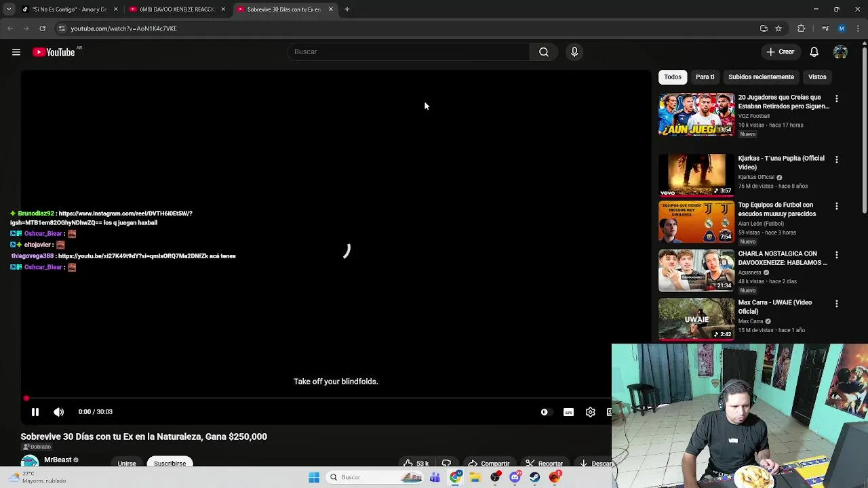Select the Vistos filter chip
Image resolution: width=868 pixels, height=488 pixels.
tap(817, 77)
